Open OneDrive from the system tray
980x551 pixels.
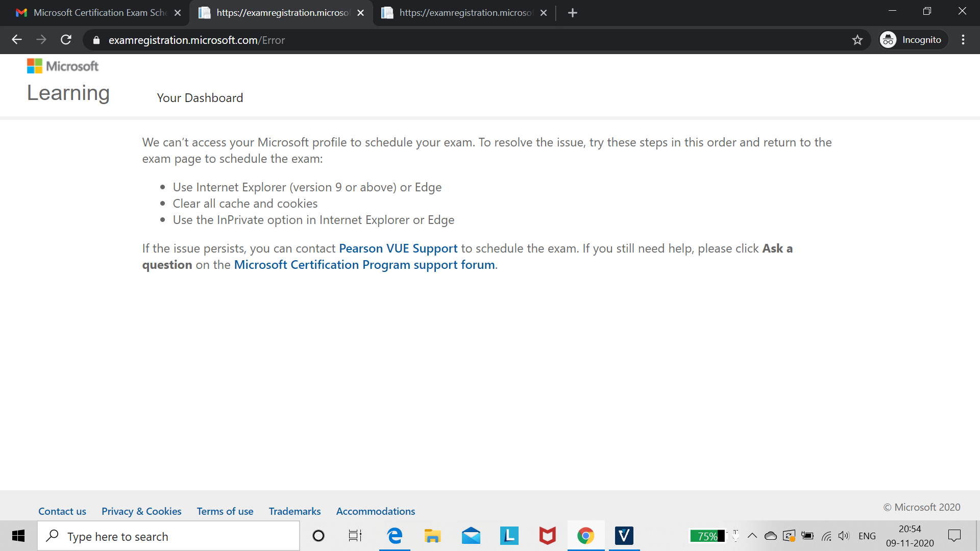click(771, 536)
